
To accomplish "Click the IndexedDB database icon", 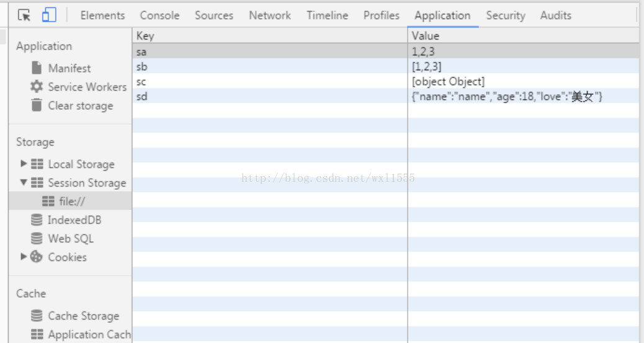I will 37,220.
